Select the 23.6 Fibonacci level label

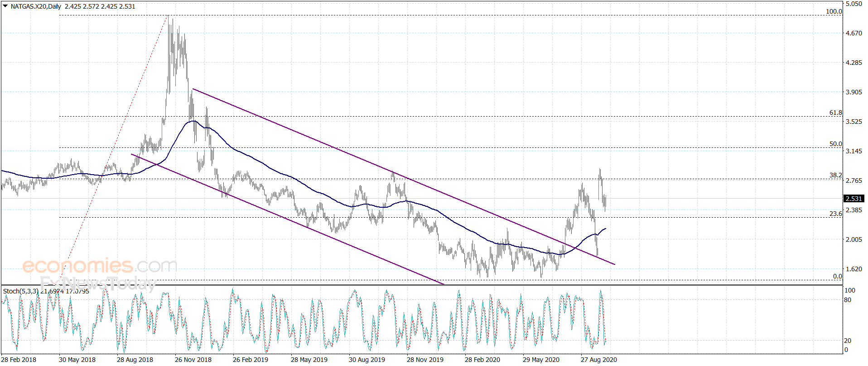click(836, 214)
